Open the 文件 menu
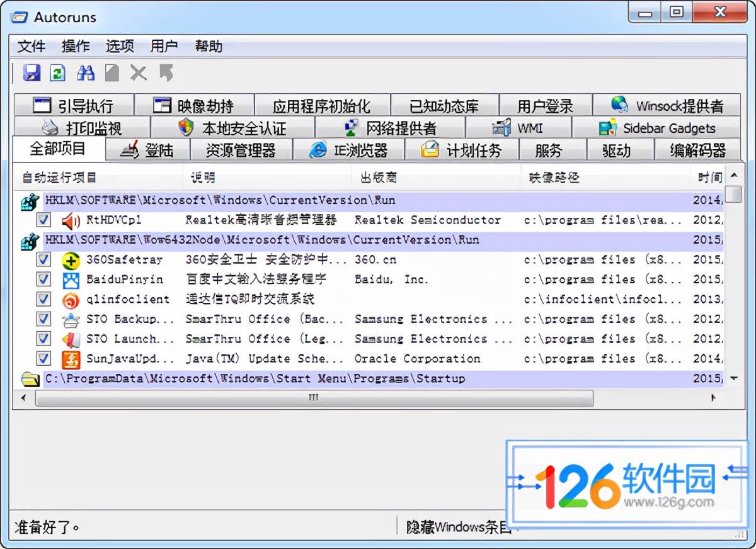Screen dimensions: 756x549 [31, 47]
